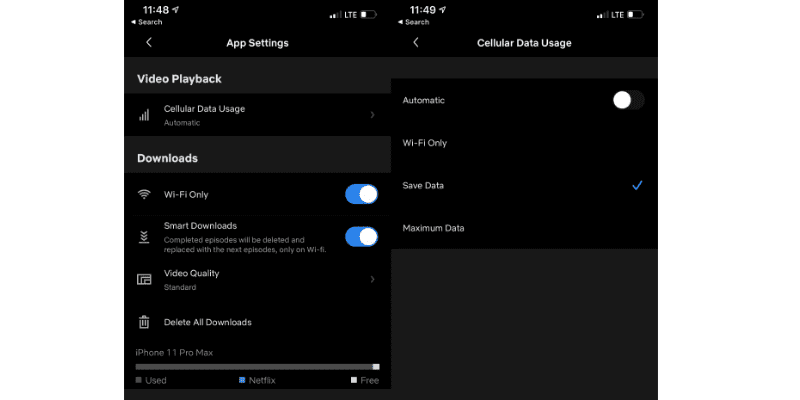800x400 pixels.
Task: Tap the signal strength bars in the Cellular Data Usage status bar
Action: (x=603, y=15)
